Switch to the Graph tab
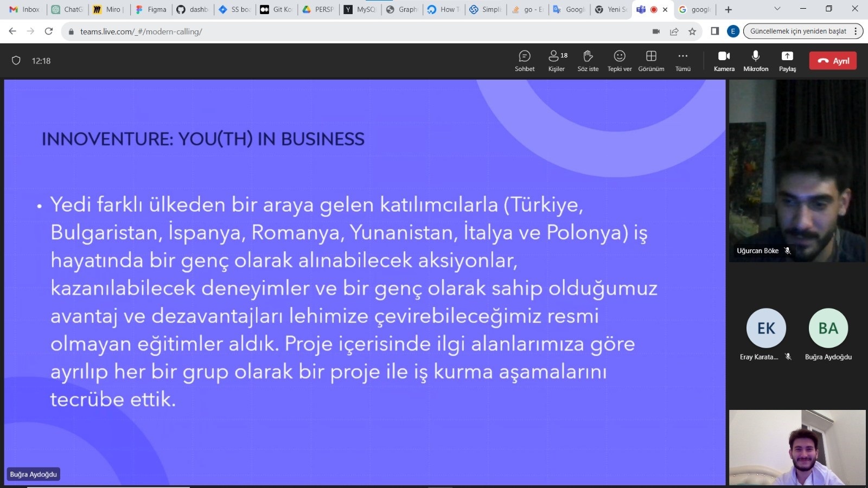The image size is (868, 488). pyautogui.click(x=403, y=9)
